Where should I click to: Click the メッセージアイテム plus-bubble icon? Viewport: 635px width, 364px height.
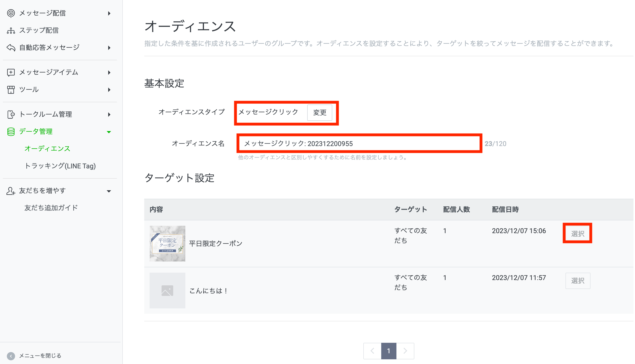[x=11, y=73]
